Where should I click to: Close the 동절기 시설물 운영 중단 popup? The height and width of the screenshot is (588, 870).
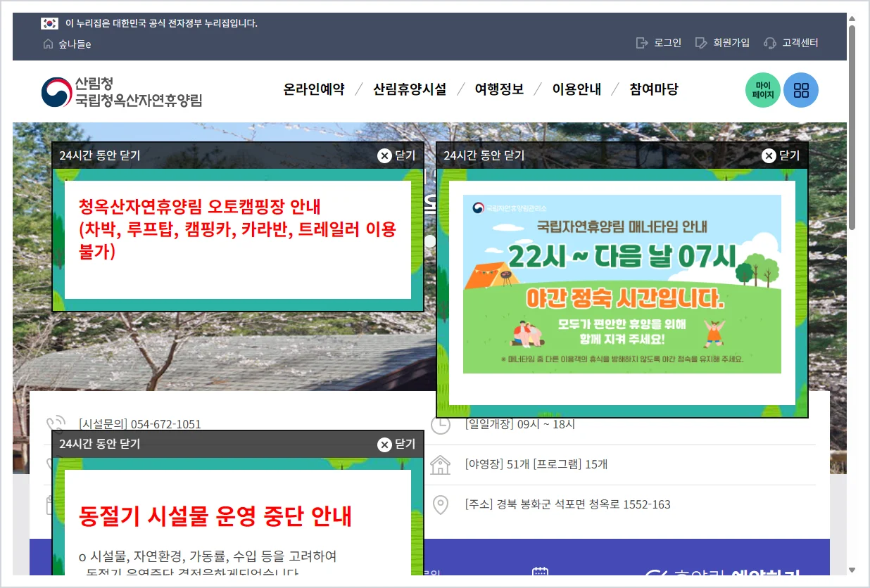pyautogui.click(x=397, y=444)
